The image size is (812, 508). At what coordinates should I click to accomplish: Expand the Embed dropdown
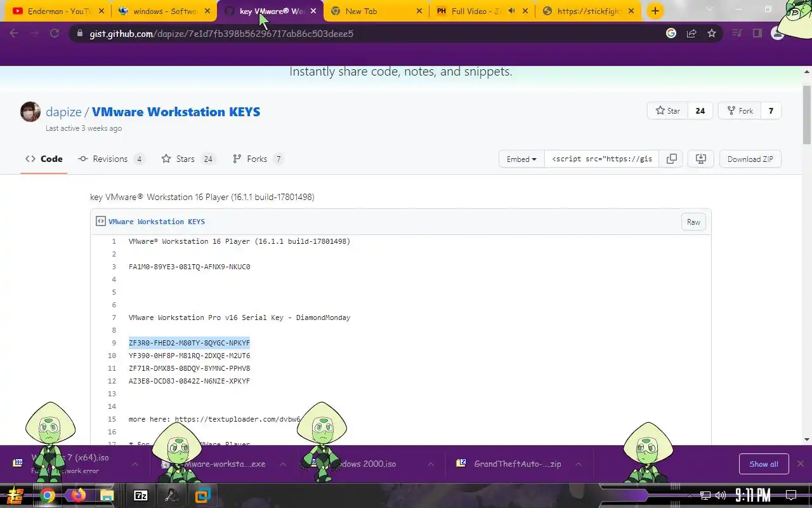(x=521, y=159)
